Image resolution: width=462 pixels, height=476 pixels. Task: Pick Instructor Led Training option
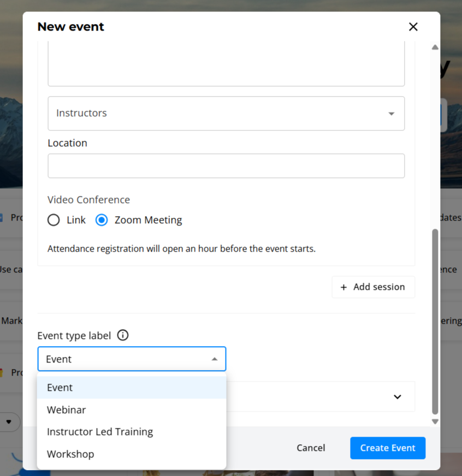point(100,432)
